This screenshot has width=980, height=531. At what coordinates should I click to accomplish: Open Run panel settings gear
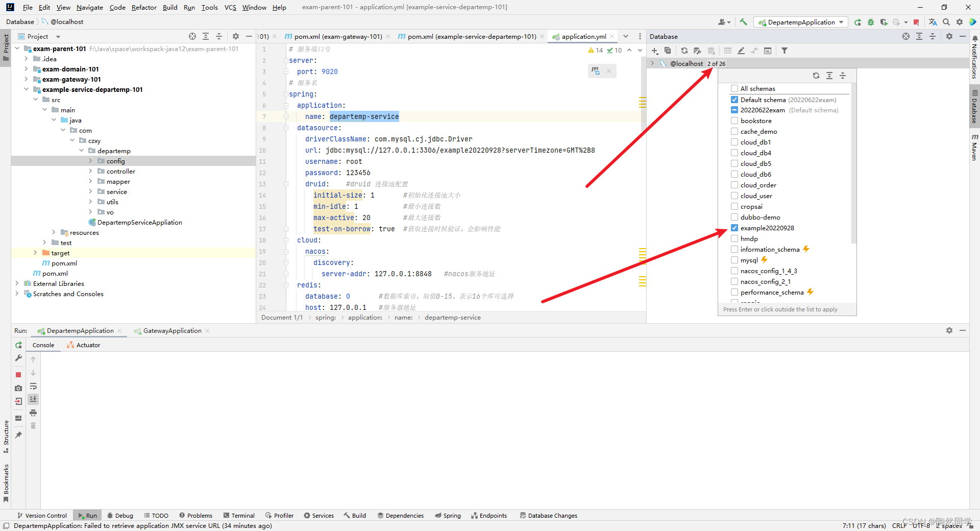[949, 330]
